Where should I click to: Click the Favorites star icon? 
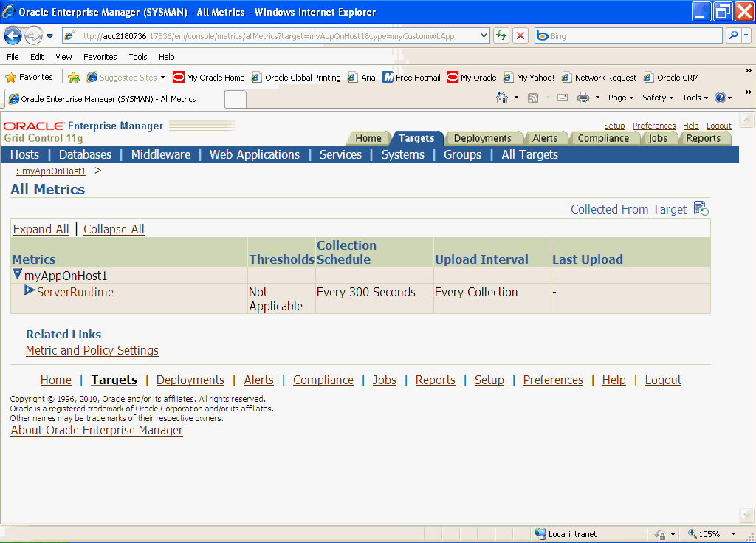click(10, 78)
